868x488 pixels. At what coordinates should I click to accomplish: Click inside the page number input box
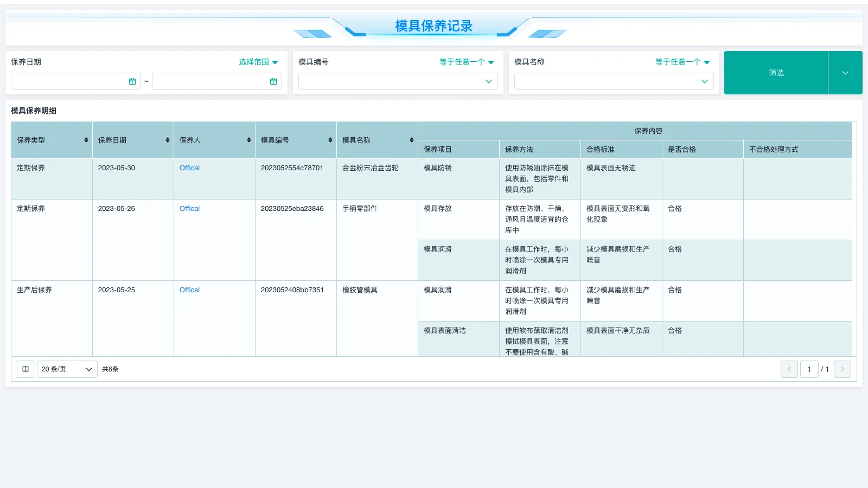[809, 369]
